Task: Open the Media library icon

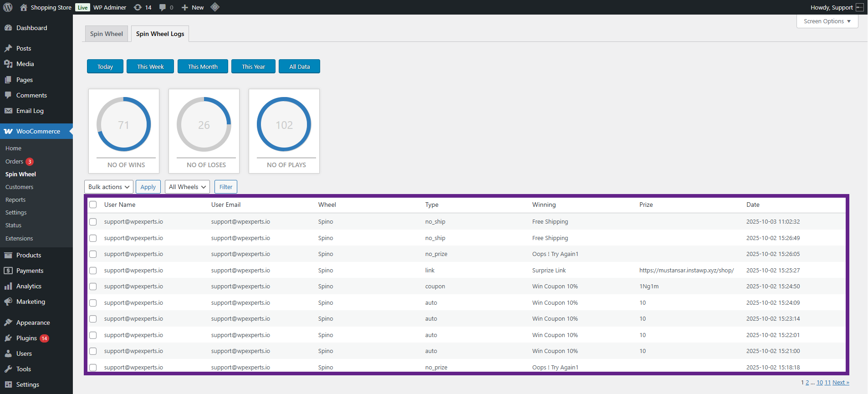Action: [x=8, y=64]
